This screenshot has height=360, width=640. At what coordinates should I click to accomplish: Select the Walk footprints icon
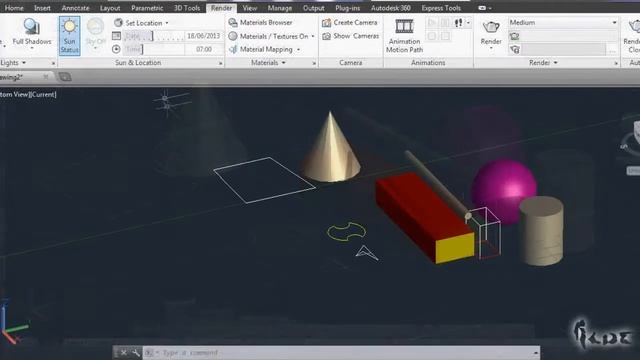(458, 23)
